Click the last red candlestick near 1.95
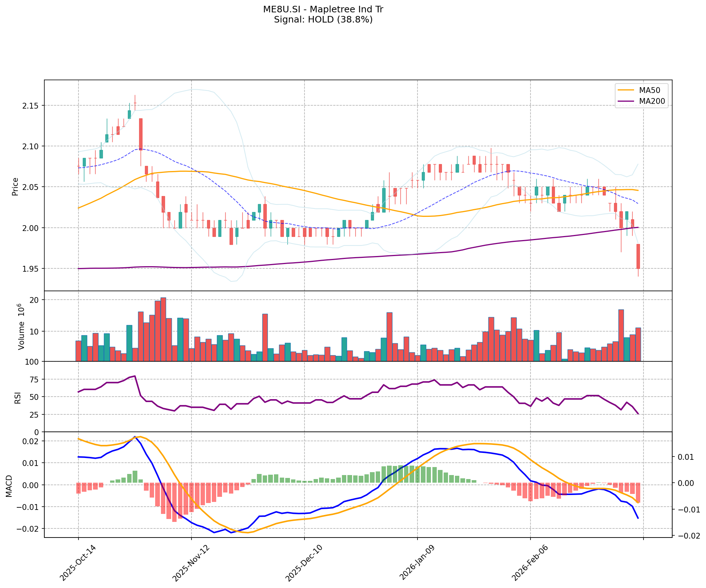 coord(638,256)
